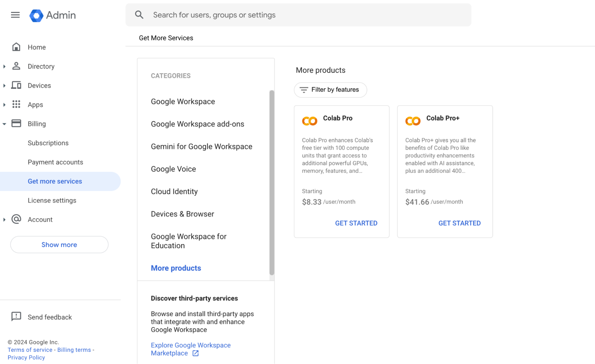Click the $8.33 price text

[312, 202]
